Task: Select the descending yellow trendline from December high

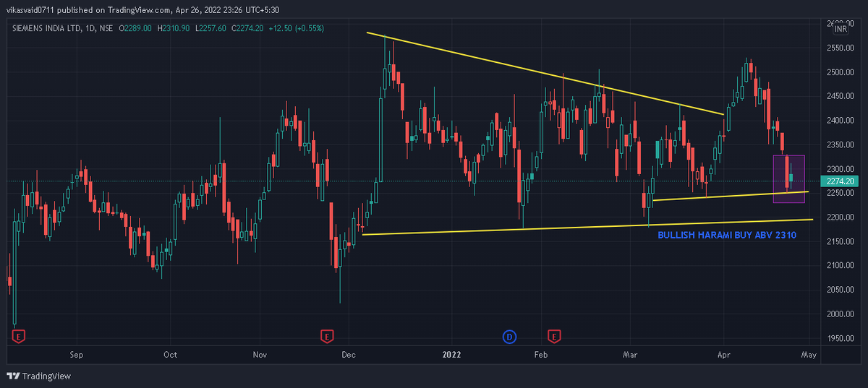Action: point(545,73)
